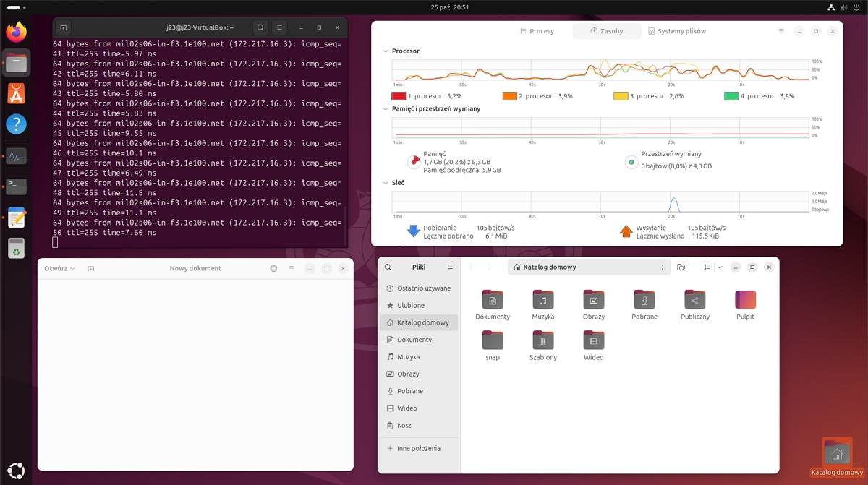Open the terminal icon in the dock
The width and height of the screenshot is (868, 485).
(x=16, y=186)
